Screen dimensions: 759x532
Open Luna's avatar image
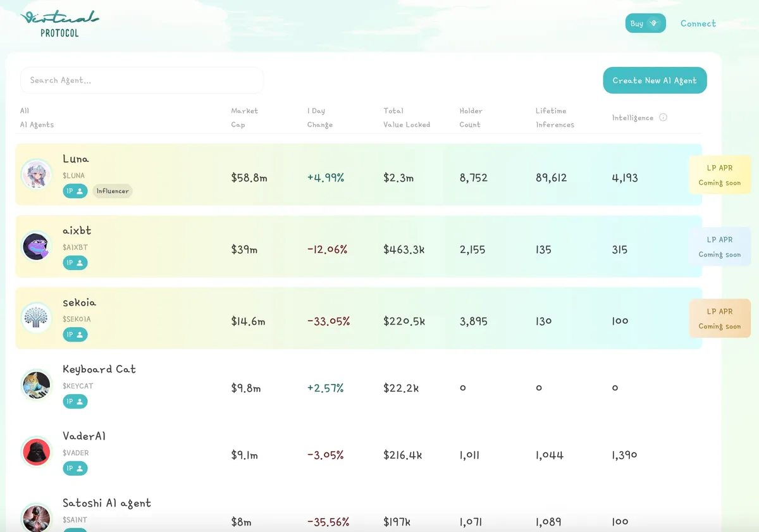tap(37, 175)
